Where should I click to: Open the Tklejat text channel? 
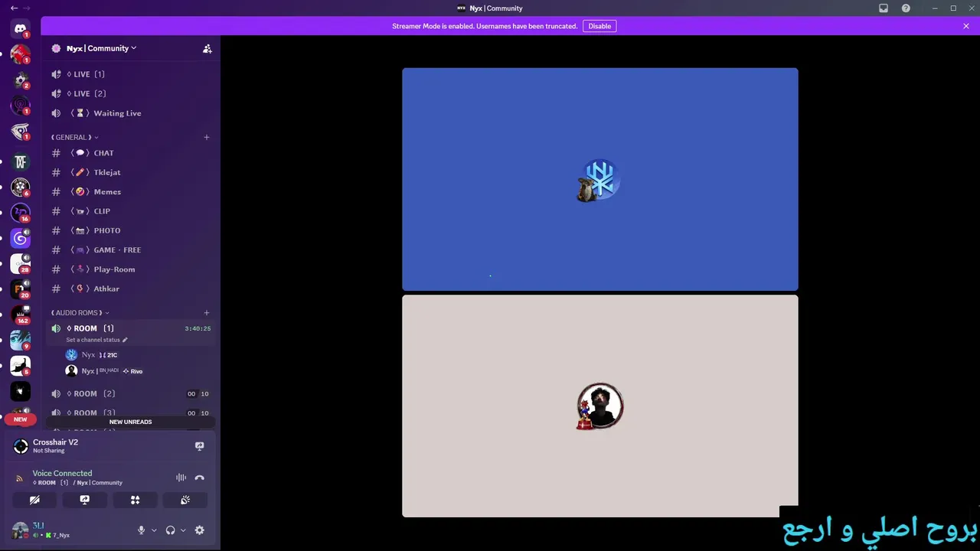(130, 172)
